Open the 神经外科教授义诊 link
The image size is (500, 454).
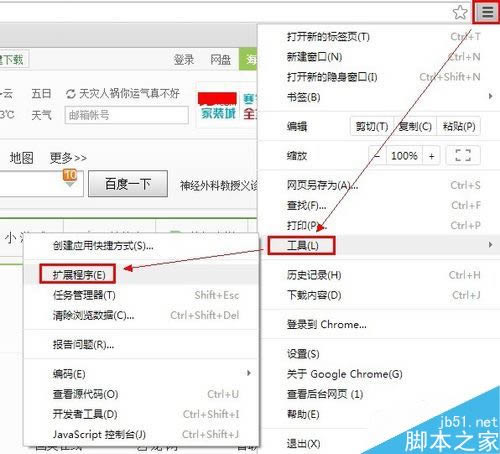point(219,185)
